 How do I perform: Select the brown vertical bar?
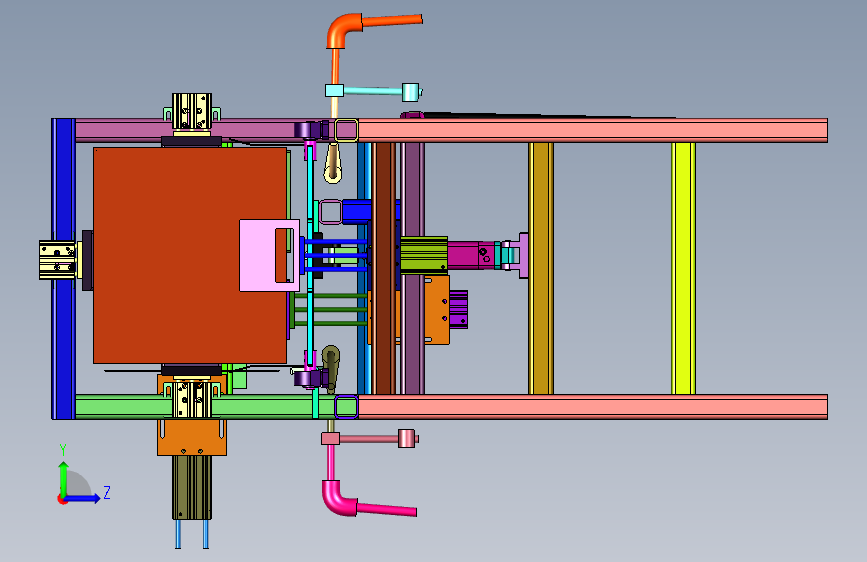(384, 268)
